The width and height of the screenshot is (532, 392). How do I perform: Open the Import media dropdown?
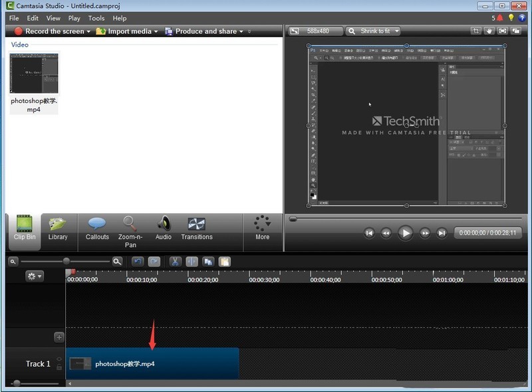134,31
